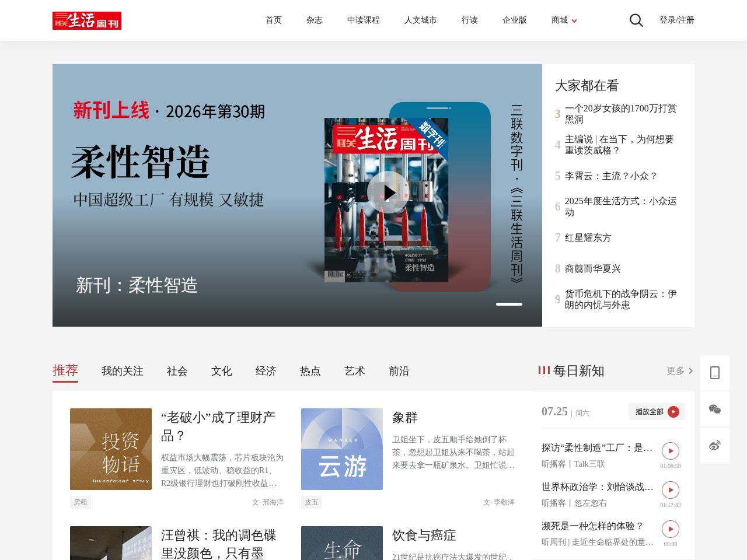Click 登录/注册 link
The height and width of the screenshot is (560, 747).
click(677, 20)
